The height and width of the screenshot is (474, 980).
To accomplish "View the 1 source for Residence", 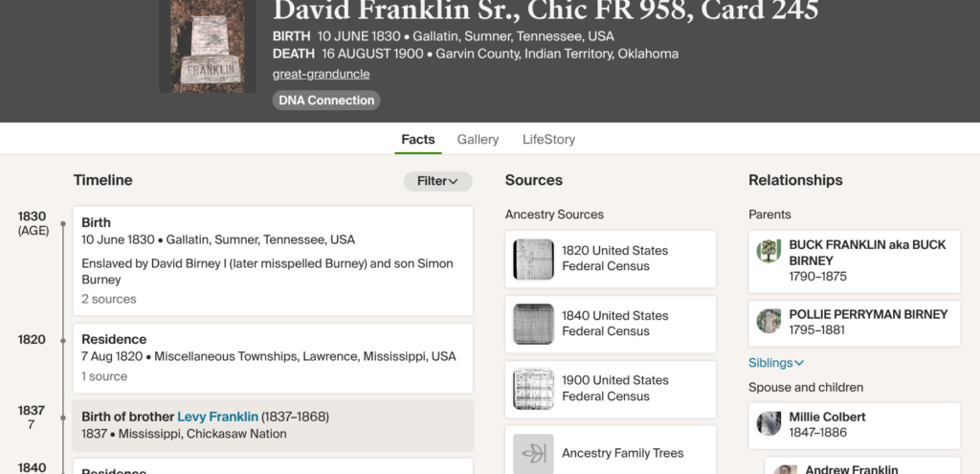I will [x=104, y=376].
